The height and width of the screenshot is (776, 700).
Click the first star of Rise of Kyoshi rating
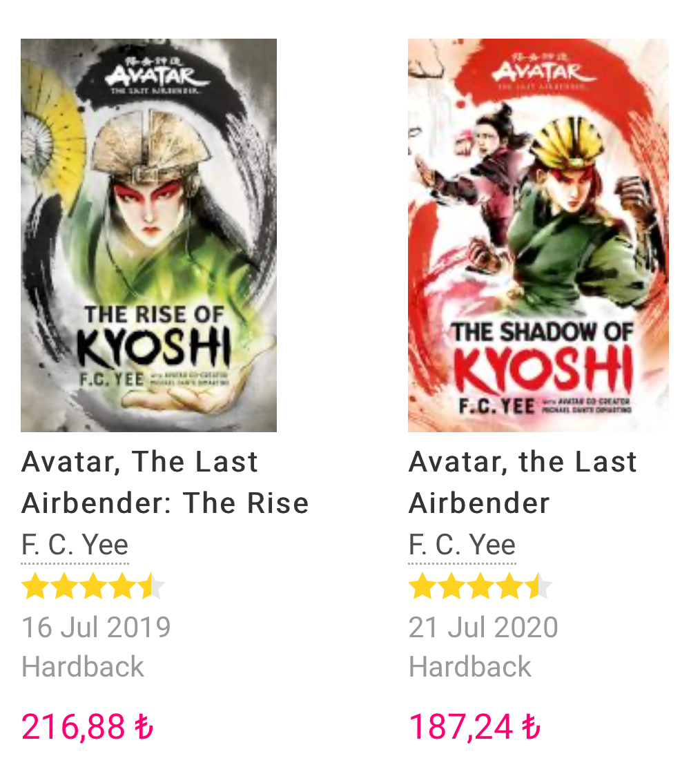(35, 587)
